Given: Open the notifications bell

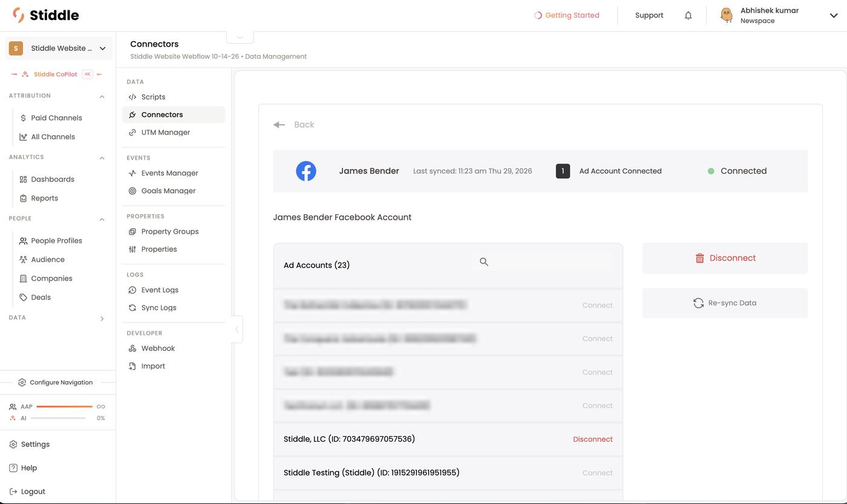Looking at the screenshot, I should (688, 16).
